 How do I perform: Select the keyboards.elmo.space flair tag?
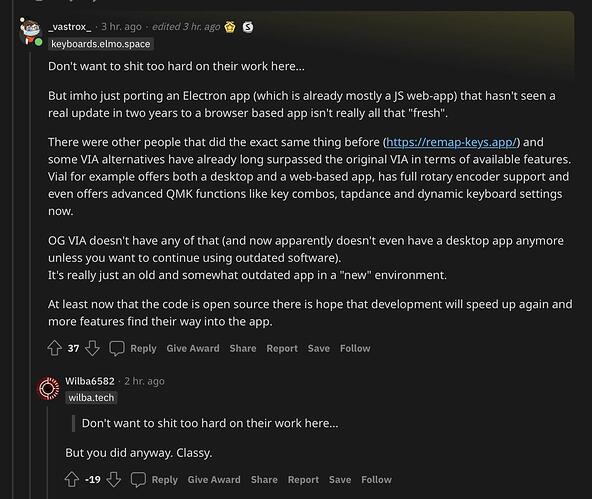coord(100,44)
